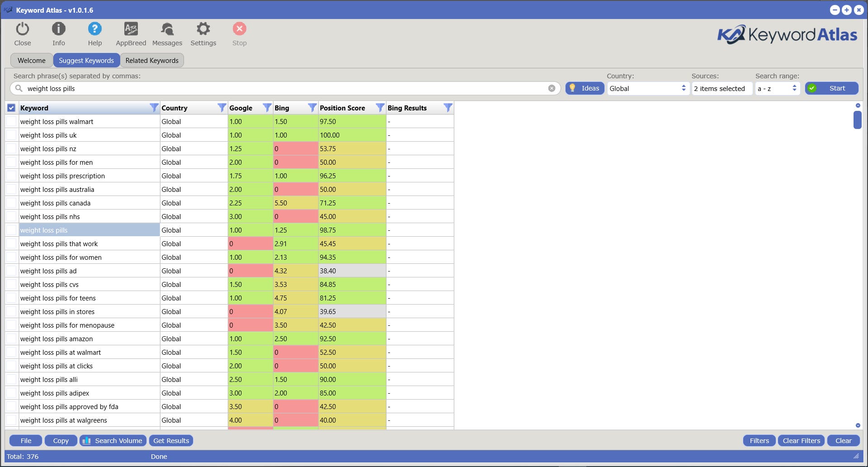Image resolution: width=868 pixels, height=467 pixels.
Task: Click into the search phrase input field
Action: click(285, 88)
